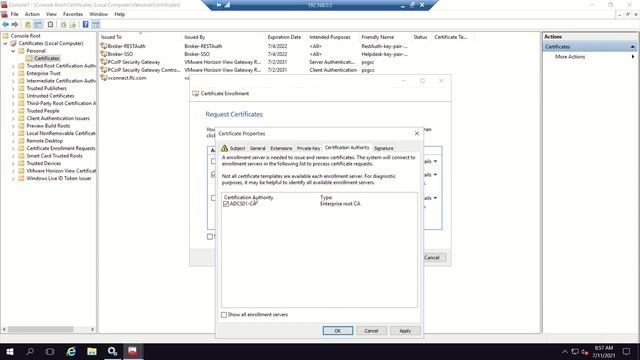The image size is (640, 360).
Task: Open the Action menu
Action: click(32, 14)
